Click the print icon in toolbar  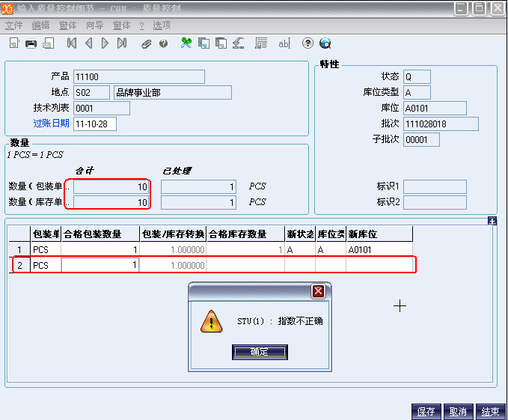31,43
